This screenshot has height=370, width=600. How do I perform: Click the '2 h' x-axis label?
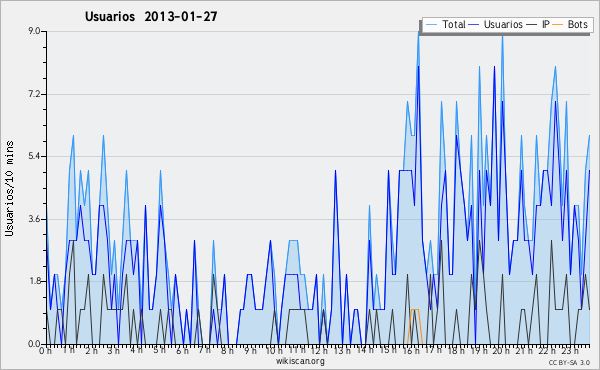pos(91,350)
